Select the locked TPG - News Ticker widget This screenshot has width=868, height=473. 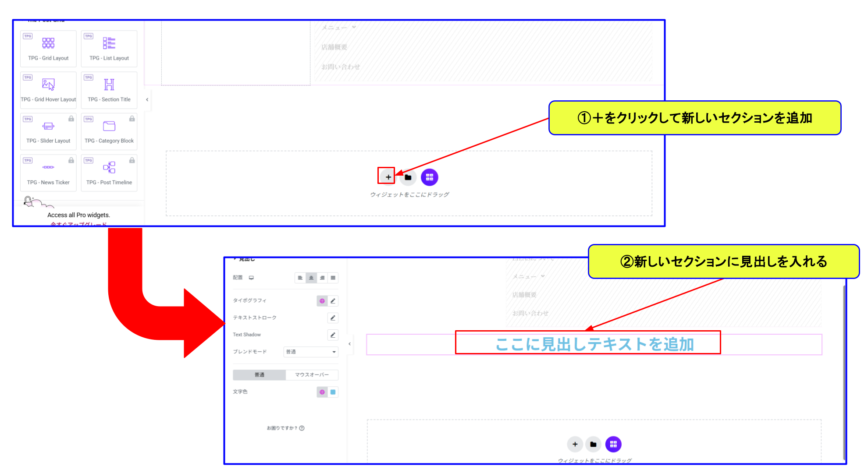pos(48,173)
